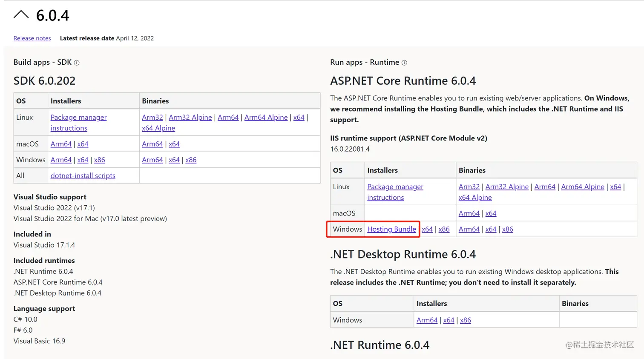Viewport: 644px width, 359px height.
Task: Click Visual Studio 2022 for Mac text
Action: click(x=90, y=218)
